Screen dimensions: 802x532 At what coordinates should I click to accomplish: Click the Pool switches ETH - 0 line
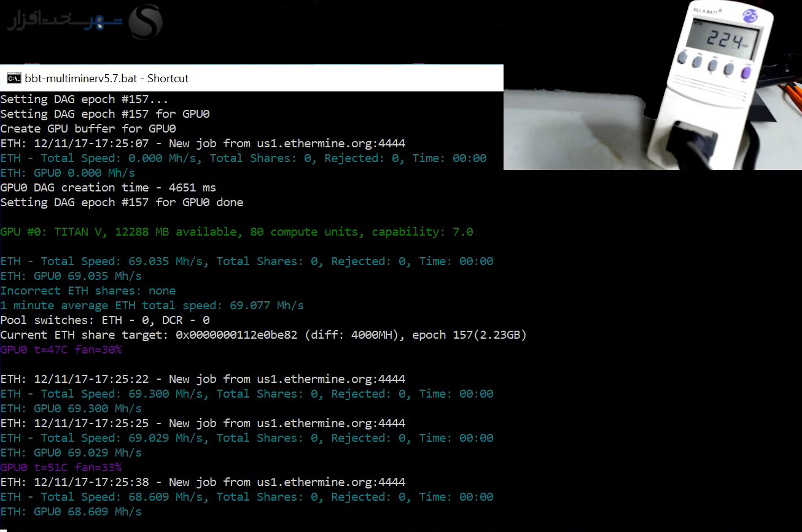tap(105, 320)
